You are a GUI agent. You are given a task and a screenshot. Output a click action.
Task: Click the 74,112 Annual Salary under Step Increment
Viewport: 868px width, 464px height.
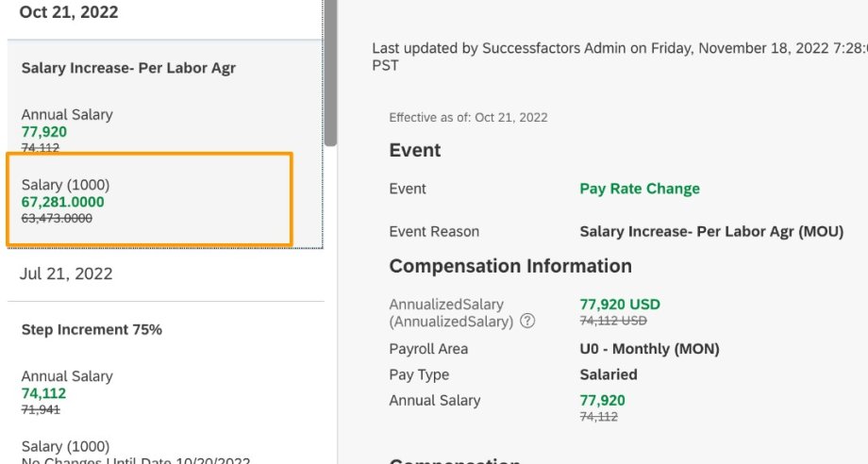(43, 393)
